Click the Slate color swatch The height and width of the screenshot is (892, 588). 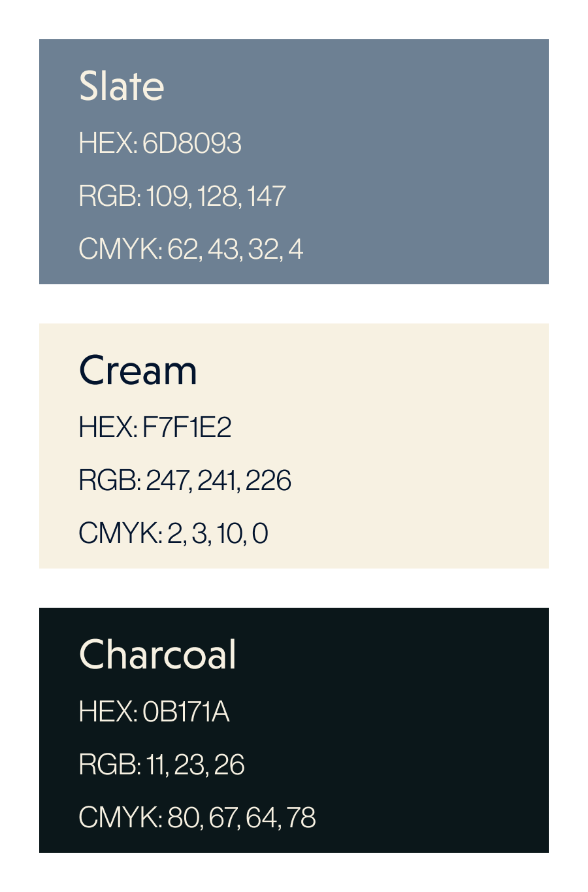294,161
